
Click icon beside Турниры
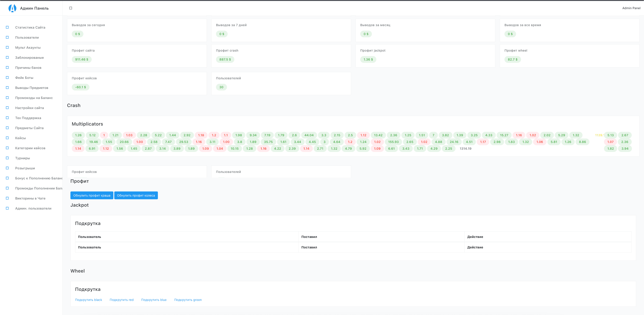[7, 158]
